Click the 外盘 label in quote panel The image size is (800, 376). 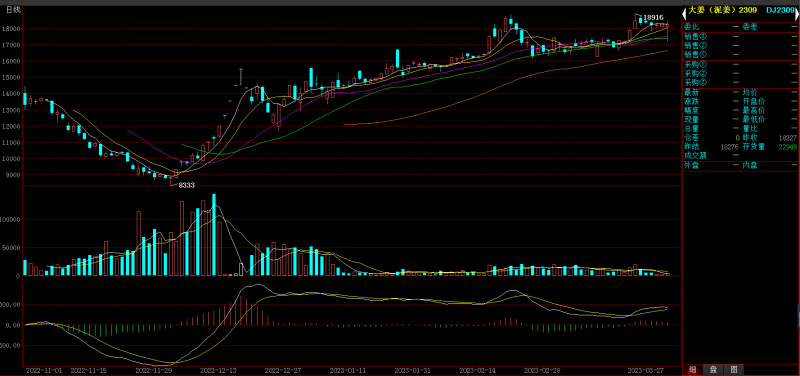[692, 165]
